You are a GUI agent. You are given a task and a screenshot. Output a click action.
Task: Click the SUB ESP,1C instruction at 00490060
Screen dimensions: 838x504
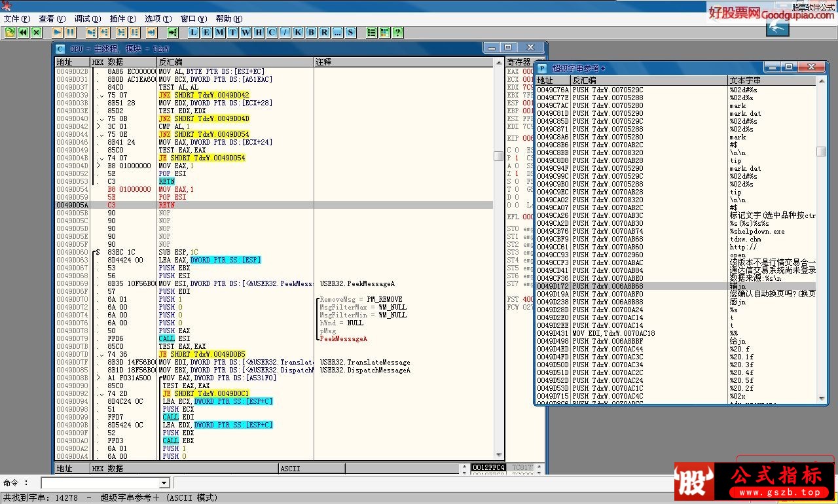coord(177,252)
